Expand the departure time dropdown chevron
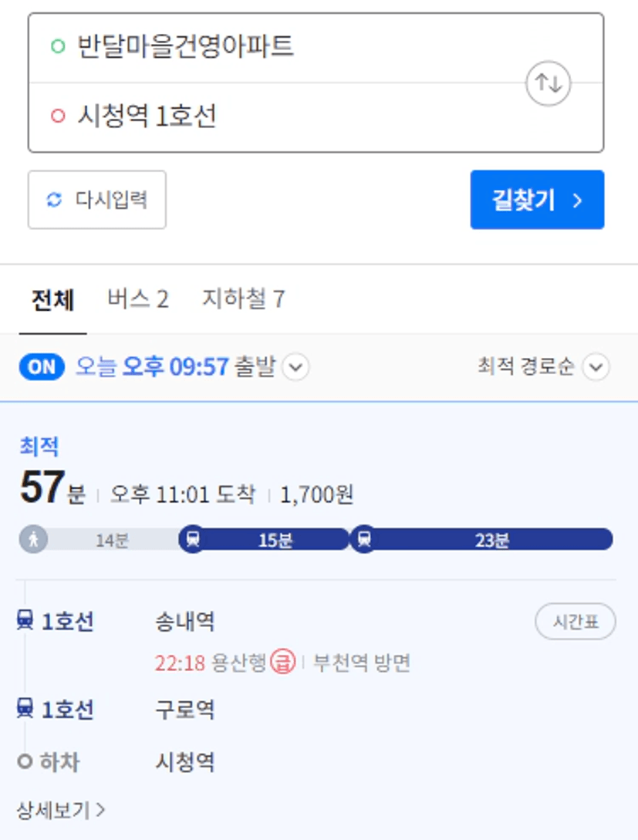Image resolution: width=638 pixels, height=840 pixels. coord(295,367)
